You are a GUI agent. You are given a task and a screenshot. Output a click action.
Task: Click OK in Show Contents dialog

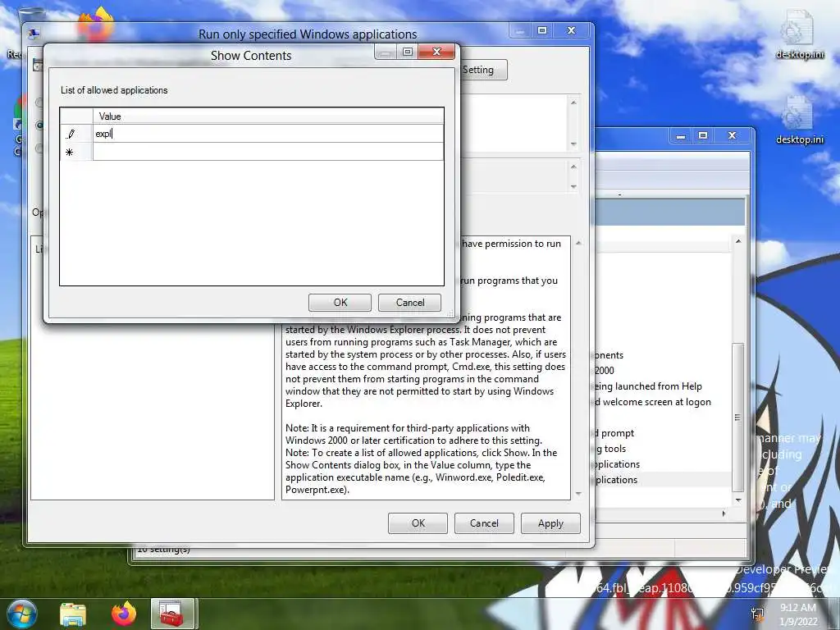pos(340,303)
